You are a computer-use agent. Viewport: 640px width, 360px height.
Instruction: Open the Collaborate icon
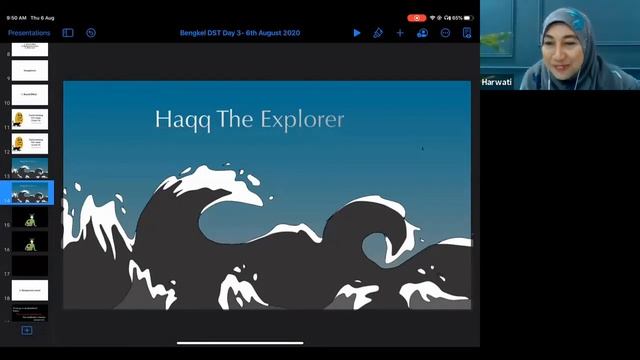[x=422, y=33]
